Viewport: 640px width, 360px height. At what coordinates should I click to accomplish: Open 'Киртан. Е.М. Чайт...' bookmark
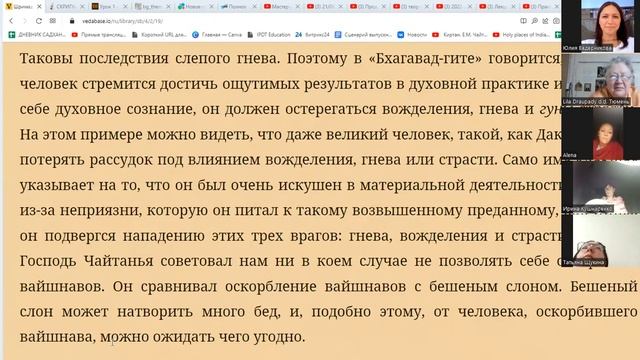460,35
